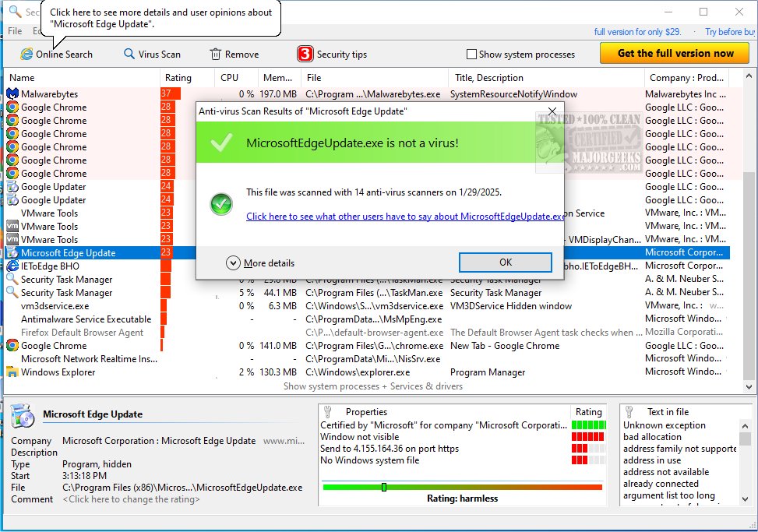
Task: Click Show system processes + Services & drivers
Action: (x=372, y=386)
